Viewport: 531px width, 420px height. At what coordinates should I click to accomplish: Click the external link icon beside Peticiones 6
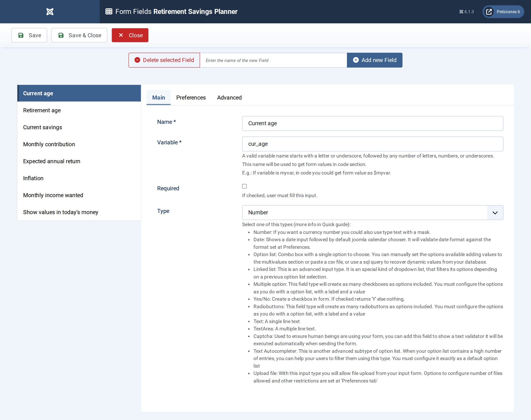pos(489,12)
